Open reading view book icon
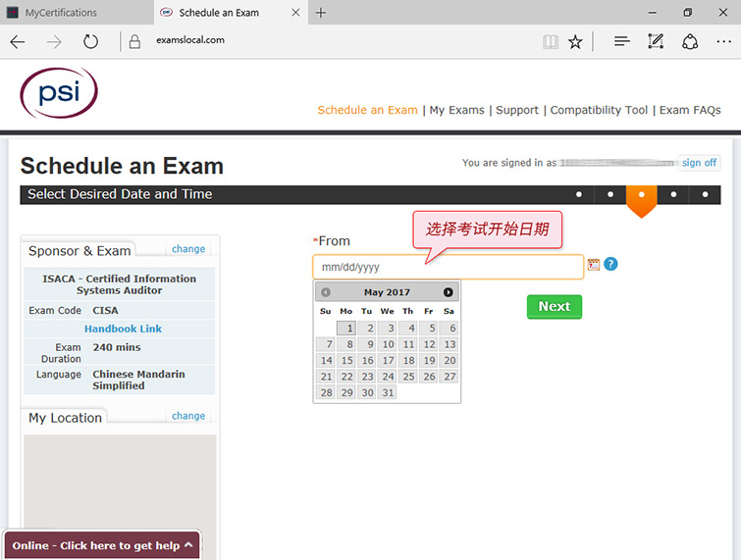This screenshot has width=741, height=560. [x=551, y=42]
